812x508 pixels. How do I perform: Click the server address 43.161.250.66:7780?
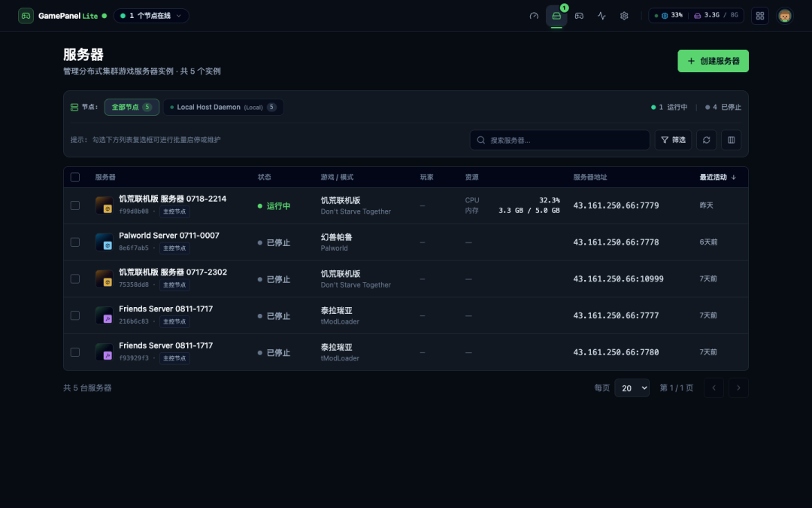pos(616,352)
